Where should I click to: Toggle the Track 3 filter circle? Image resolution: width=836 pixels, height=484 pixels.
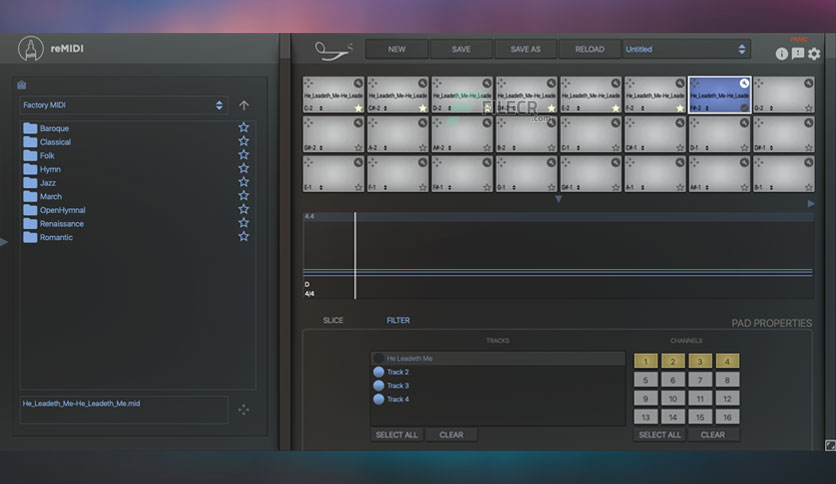tap(379, 385)
